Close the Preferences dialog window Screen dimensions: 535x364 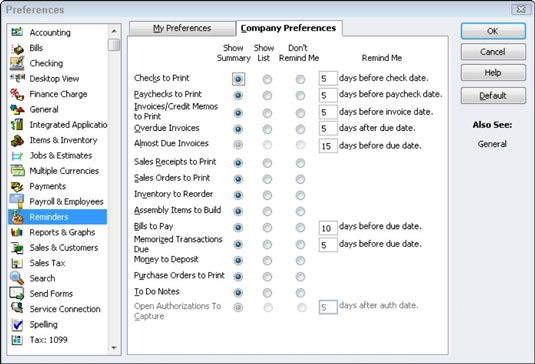point(521,10)
